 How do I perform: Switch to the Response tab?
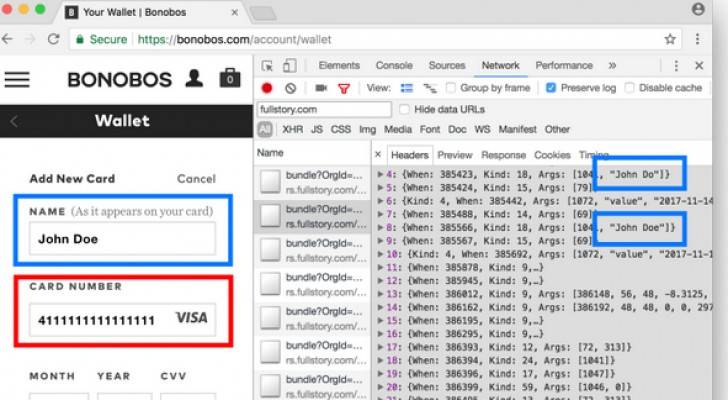[x=503, y=155]
